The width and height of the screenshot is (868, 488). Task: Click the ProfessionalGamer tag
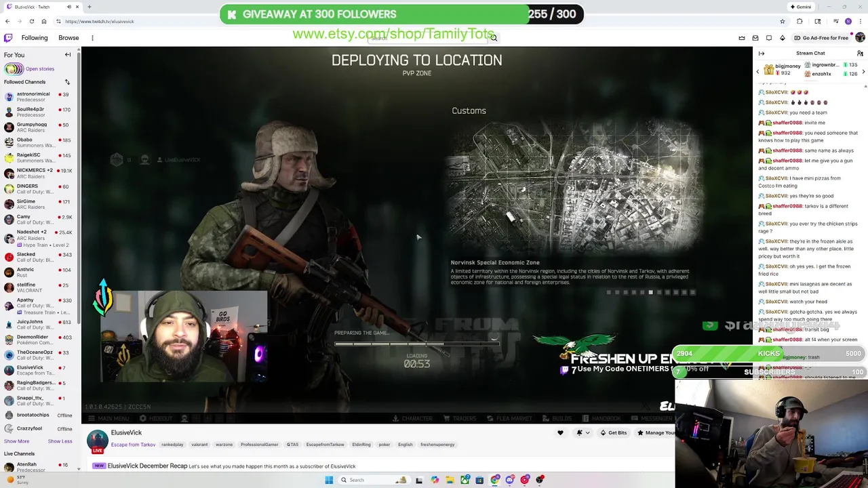pos(259,445)
